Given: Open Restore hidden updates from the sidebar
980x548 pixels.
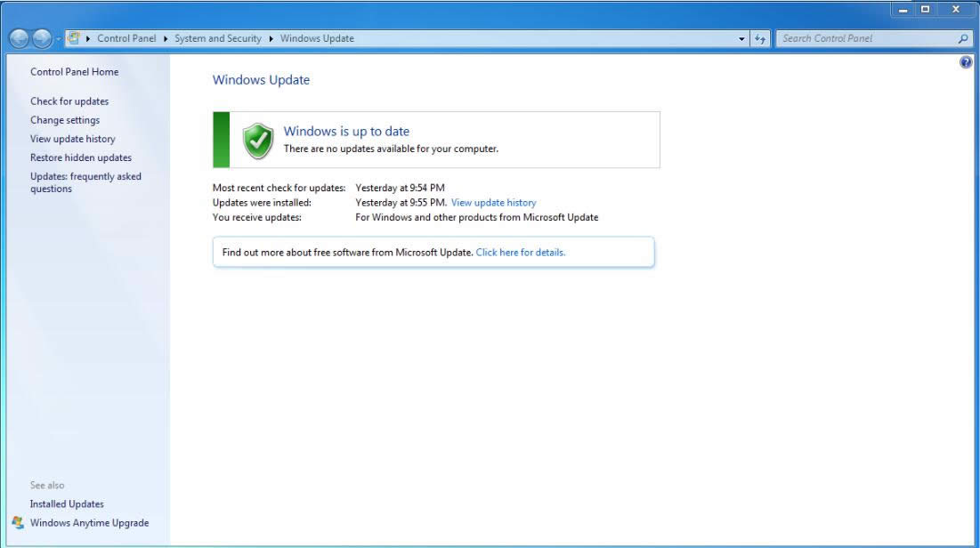Looking at the screenshot, I should point(80,157).
